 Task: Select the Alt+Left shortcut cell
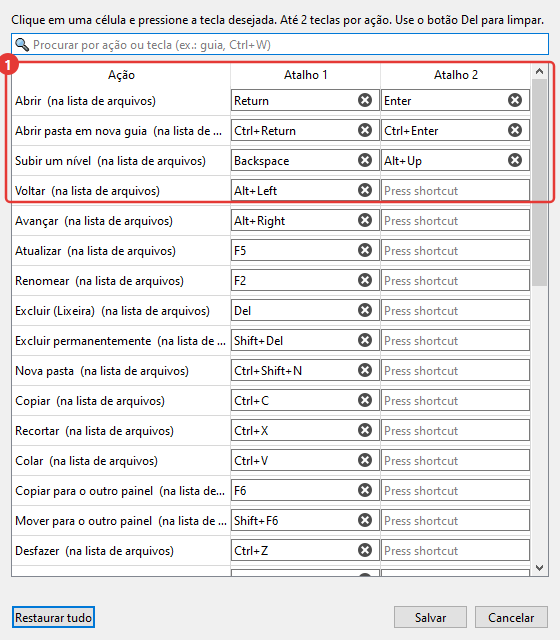(305, 191)
